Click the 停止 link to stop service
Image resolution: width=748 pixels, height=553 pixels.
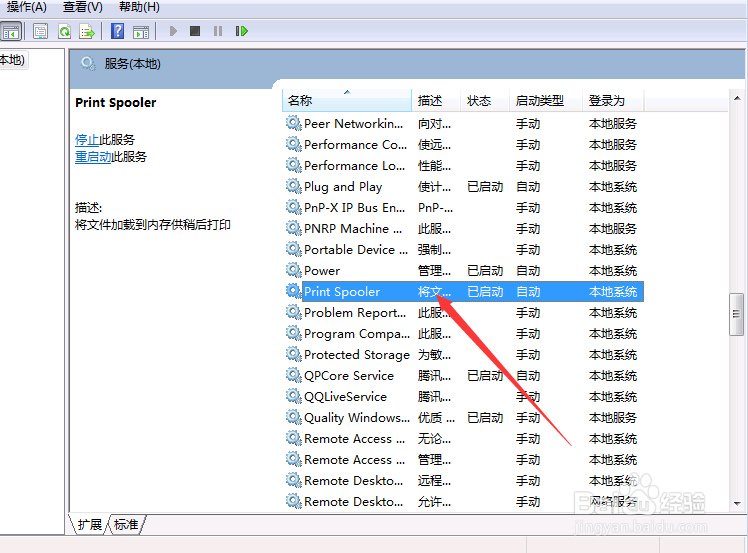(87, 140)
